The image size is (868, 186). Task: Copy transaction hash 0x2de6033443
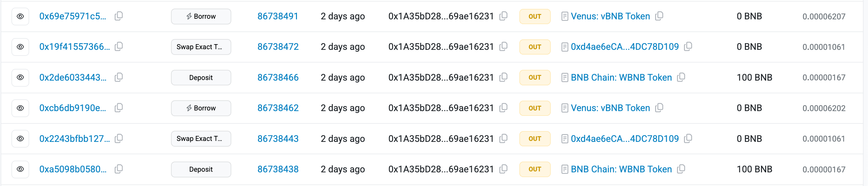click(119, 77)
